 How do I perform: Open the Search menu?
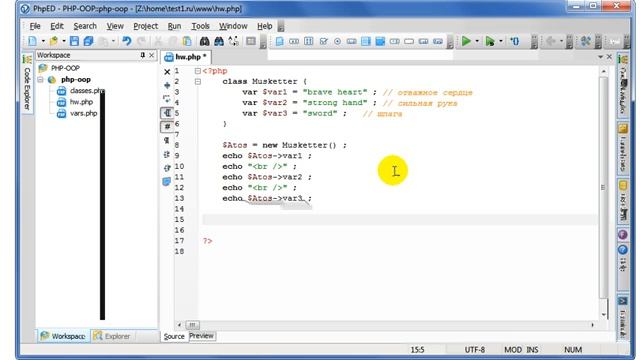[x=85, y=26]
